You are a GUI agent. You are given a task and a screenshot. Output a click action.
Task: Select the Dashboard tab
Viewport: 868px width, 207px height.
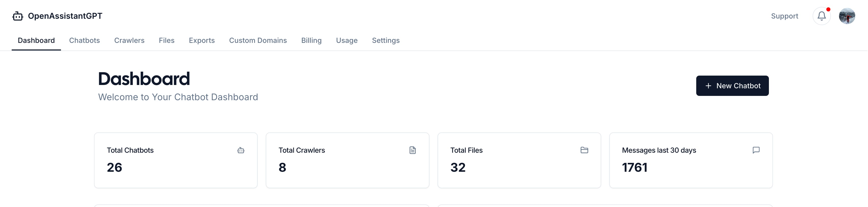pyautogui.click(x=36, y=40)
